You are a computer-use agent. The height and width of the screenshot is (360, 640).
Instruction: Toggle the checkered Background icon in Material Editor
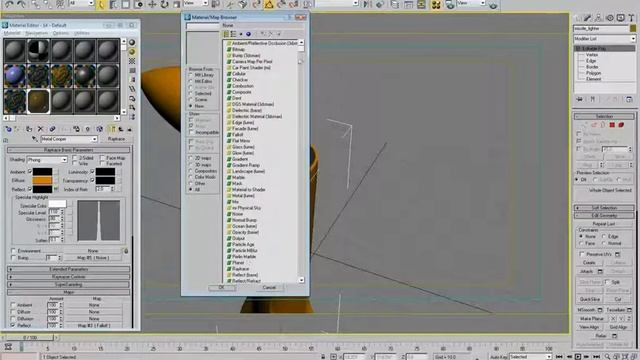pyautogui.click(x=132, y=61)
